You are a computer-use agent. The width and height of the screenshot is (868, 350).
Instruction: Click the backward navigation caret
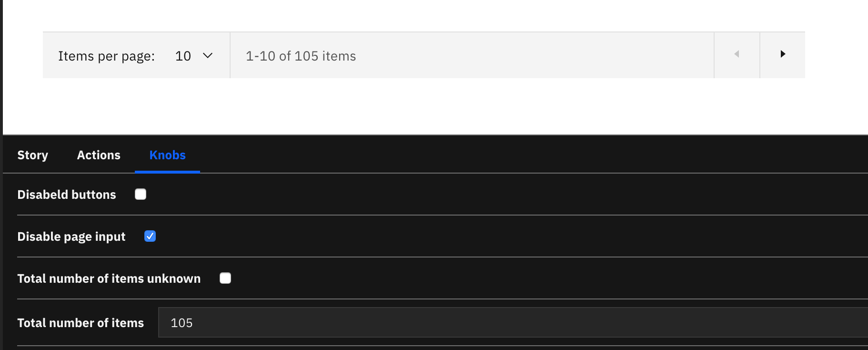(737, 54)
